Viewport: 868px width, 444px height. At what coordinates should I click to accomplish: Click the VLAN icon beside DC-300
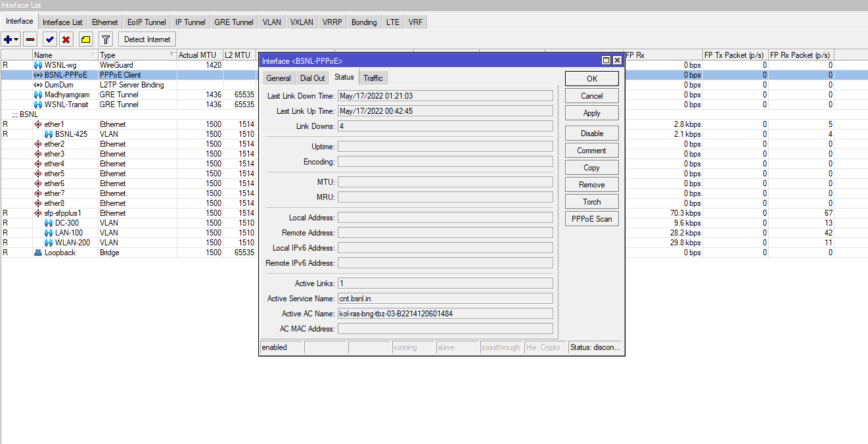[x=48, y=222]
